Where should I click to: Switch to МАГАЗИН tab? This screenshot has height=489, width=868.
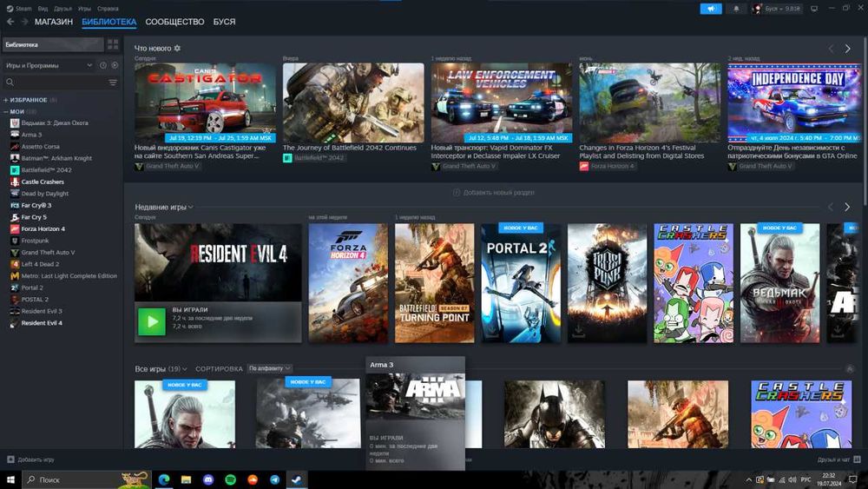(x=54, y=22)
